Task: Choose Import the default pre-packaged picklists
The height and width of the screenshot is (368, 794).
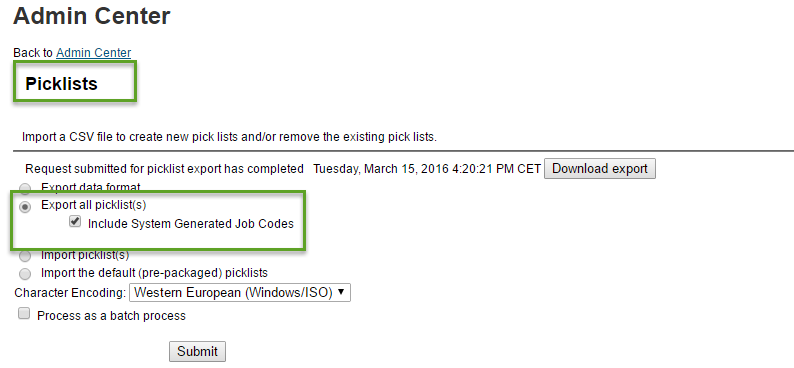Action: tap(25, 274)
